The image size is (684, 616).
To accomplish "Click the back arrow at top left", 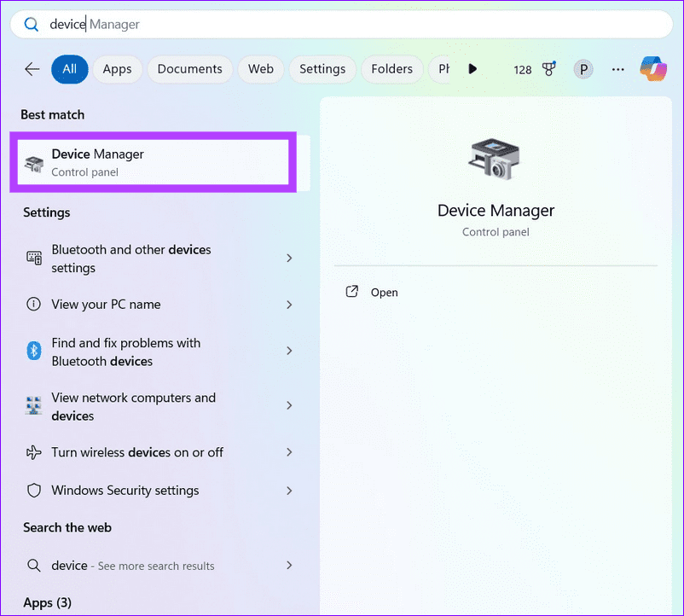I will pyautogui.click(x=32, y=69).
